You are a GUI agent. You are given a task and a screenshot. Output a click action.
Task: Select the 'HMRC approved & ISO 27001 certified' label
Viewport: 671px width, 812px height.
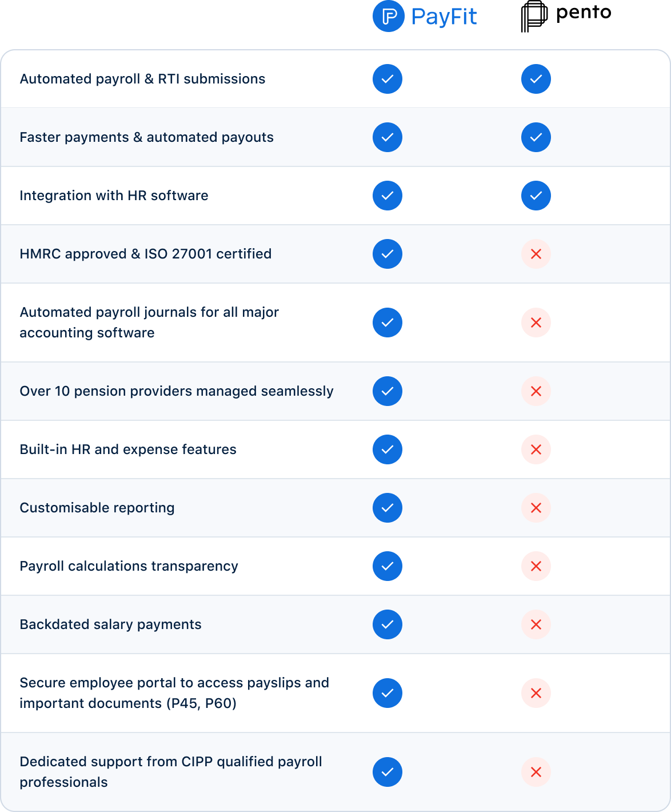click(146, 254)
